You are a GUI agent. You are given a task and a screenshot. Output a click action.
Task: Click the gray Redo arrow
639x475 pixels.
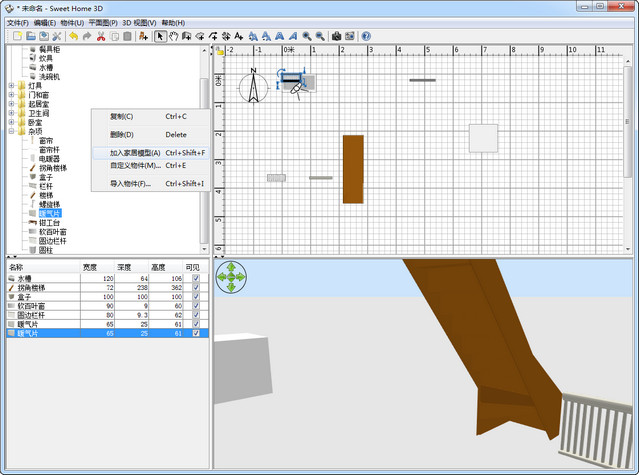[87, 36]
